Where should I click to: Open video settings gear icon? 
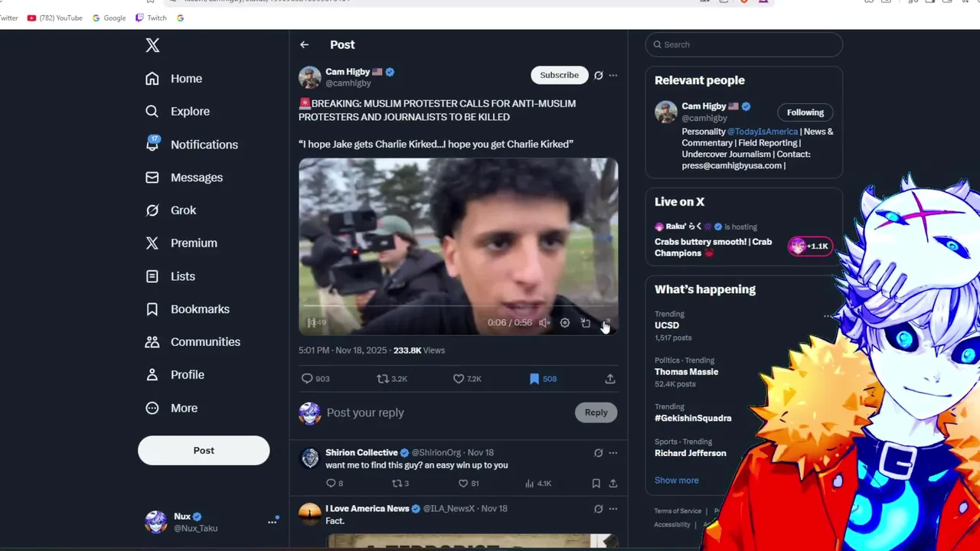pyautogui.click(x=565, y=323)
